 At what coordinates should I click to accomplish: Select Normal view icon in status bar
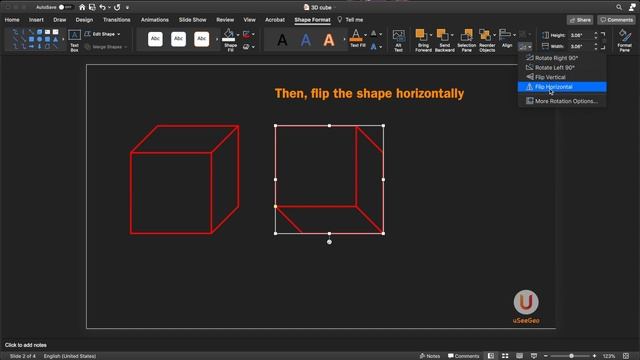tap(491, 356)
